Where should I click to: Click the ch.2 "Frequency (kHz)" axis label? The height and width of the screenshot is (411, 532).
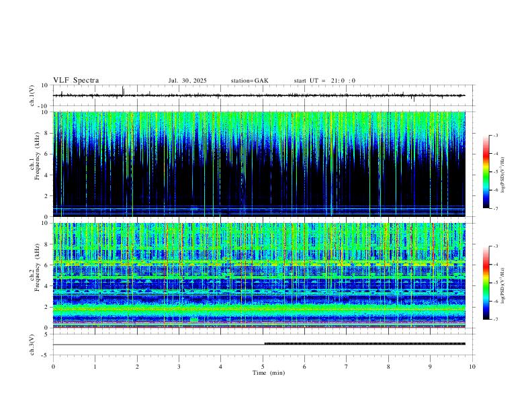(x=37, y=267)
